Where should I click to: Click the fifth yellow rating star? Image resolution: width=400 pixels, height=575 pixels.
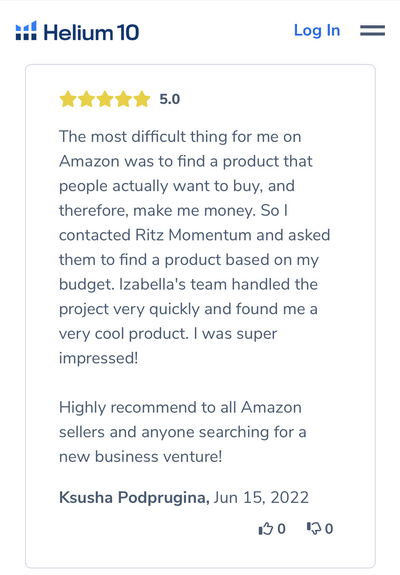[x=142, y=99]
